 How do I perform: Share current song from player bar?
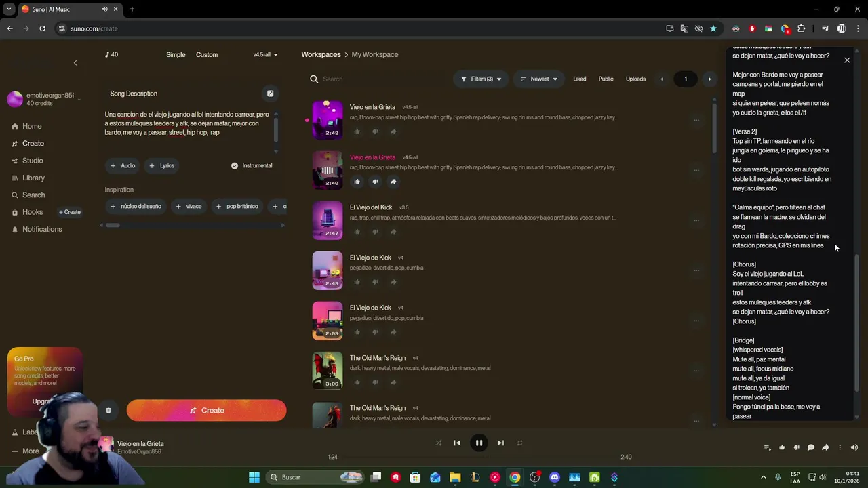(825, 447)
